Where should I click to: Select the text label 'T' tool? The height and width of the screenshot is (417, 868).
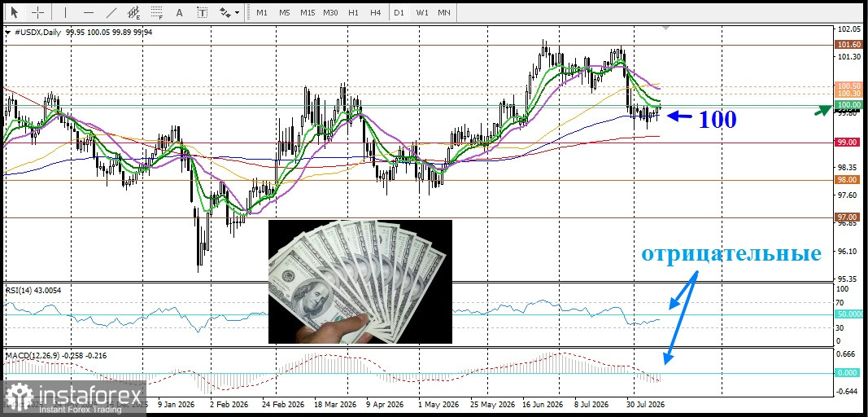(203, 12)
